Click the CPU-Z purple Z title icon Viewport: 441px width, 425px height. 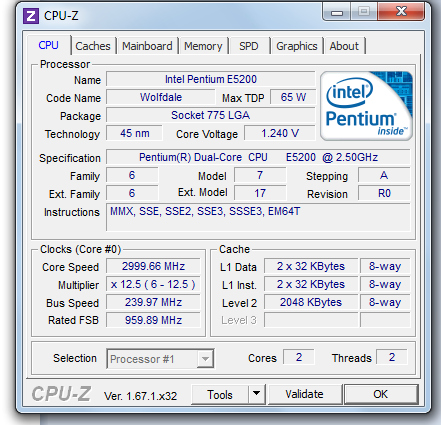point(31,16)
